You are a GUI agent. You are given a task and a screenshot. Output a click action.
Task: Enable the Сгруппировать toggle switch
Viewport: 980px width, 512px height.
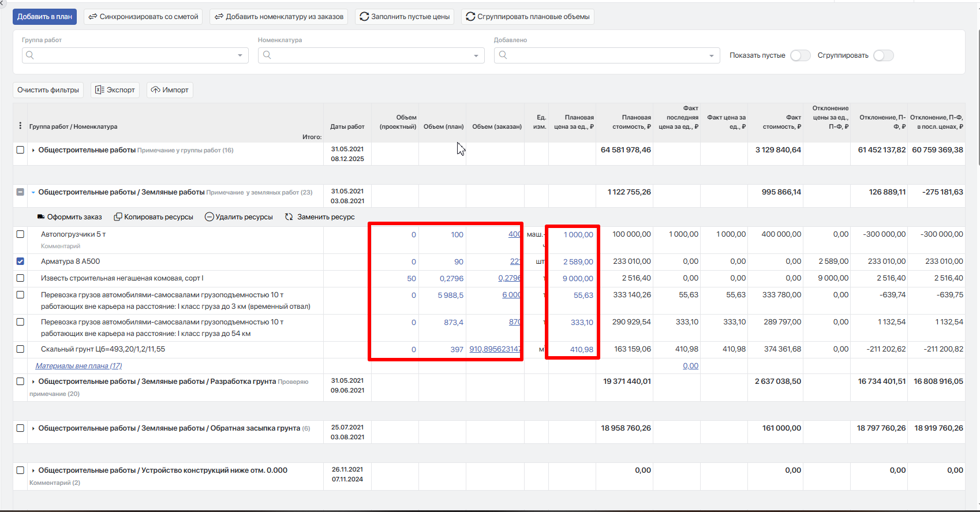(x=883, y=55)
